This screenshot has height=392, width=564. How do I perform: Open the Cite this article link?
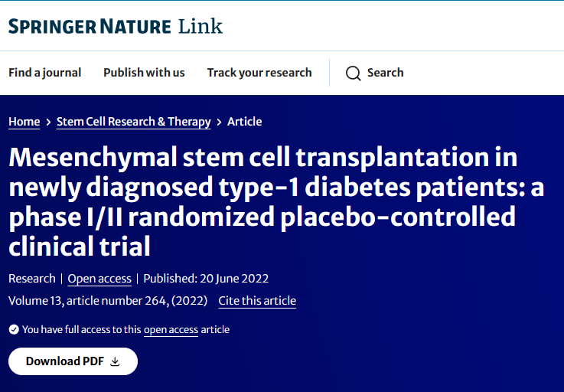coord(257,301)
